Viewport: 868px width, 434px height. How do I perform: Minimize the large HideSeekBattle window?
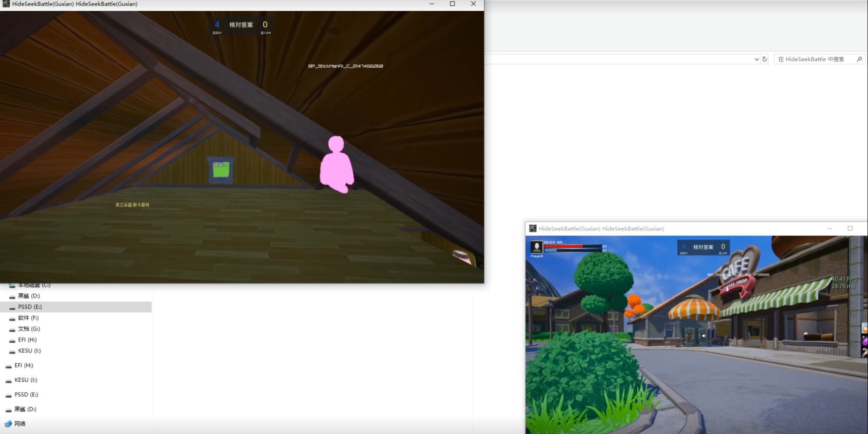(x=432, y=4)
